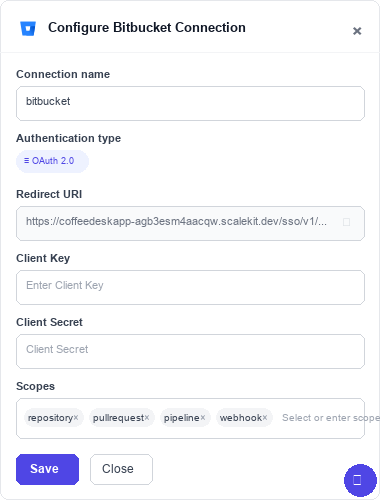Click the repository scope label
The width and height of the screenshot is (380, 500).
pos(50,418)
